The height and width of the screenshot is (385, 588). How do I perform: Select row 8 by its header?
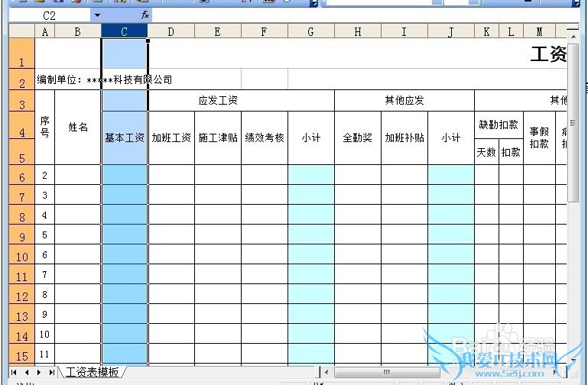pos(21,214)
